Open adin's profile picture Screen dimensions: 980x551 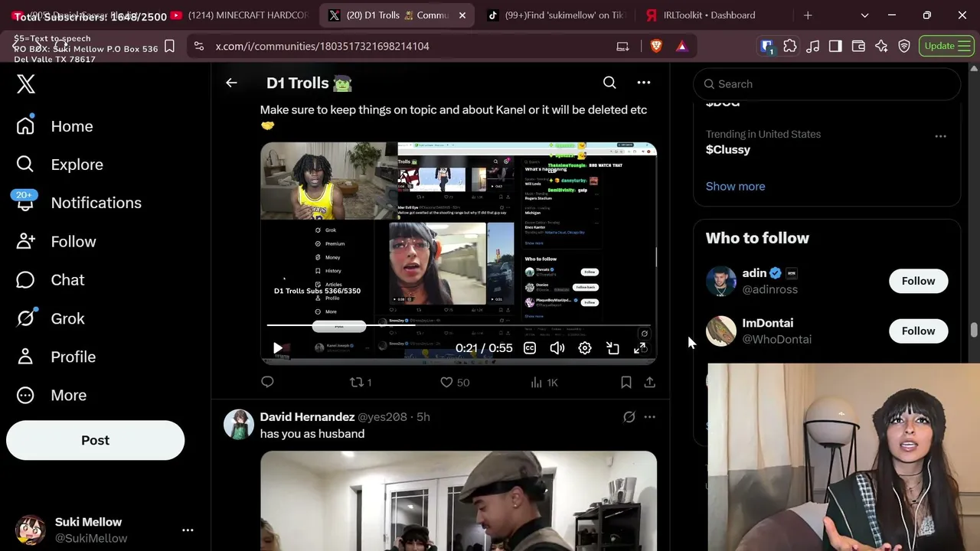(721, 281)
